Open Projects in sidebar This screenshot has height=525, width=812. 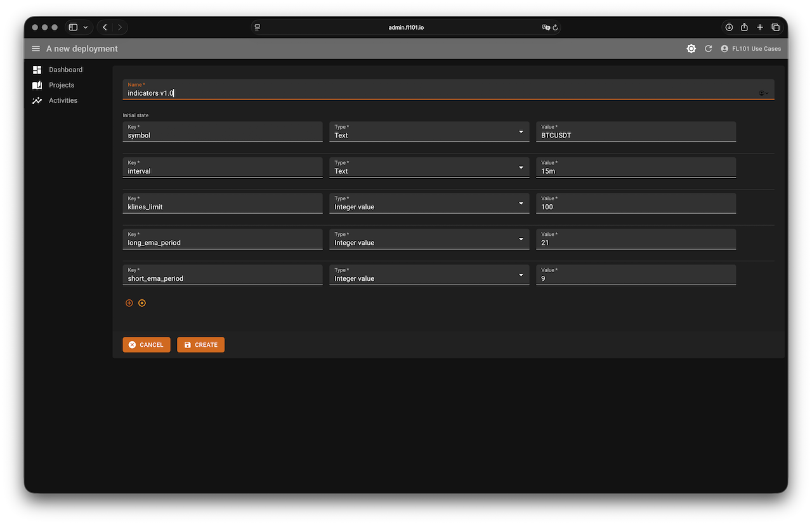62,85
